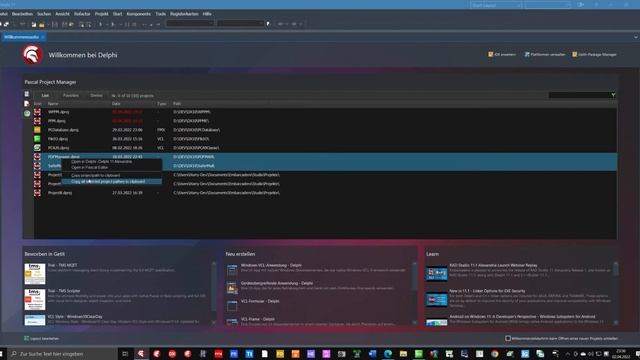The height and width of the screenshot is (360, 640).
Task: Close the Willkommensseite tab
Action: (x=43, y=37)
